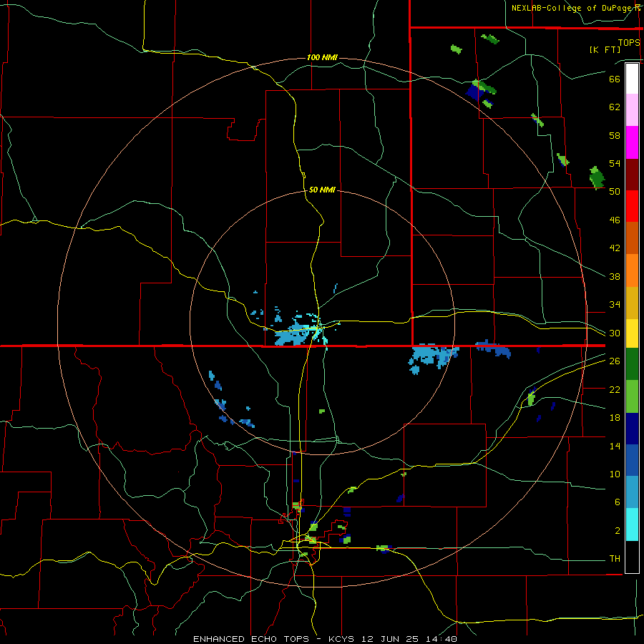Pick the white swatch in the legend
Image resolution: width=644 pixels, height=644 pixels.
point(632,79)
